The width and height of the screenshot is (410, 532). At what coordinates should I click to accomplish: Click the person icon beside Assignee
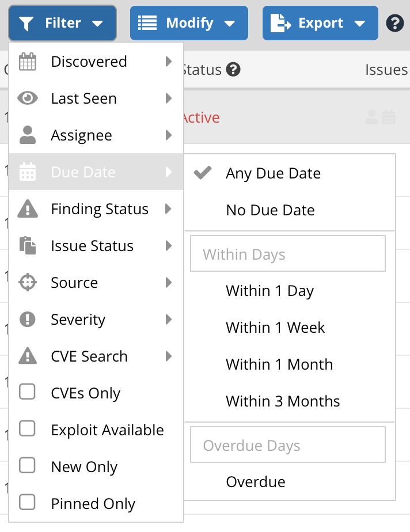coord(28,135)
